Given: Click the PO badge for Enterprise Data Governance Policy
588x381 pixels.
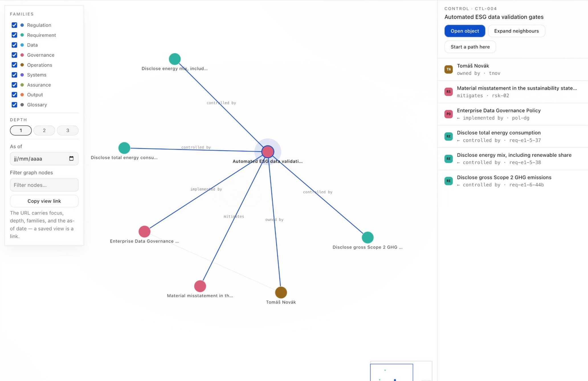Looking at the screenshot, I should pyautogui.click(x=448, y=114).
